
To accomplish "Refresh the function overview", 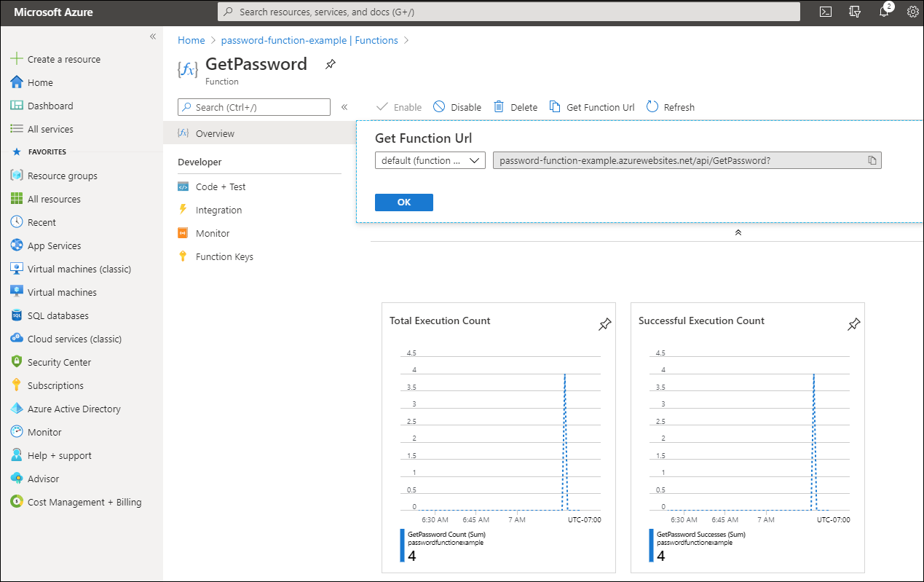I will click(671, 107).
